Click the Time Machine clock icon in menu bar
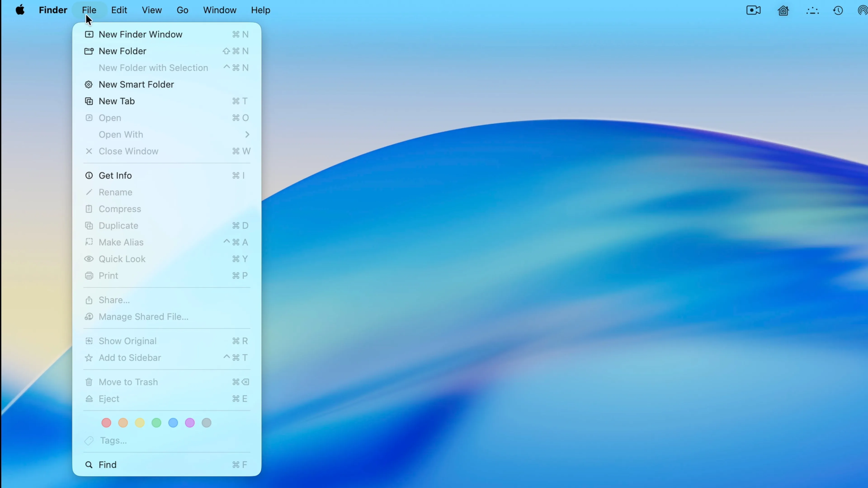 coord(838,10)
